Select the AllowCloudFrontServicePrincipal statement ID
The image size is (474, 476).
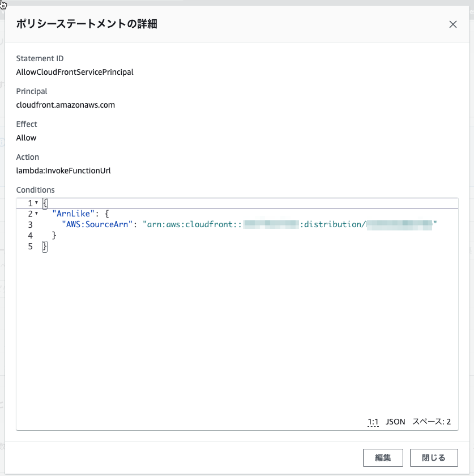click(75, 72)
